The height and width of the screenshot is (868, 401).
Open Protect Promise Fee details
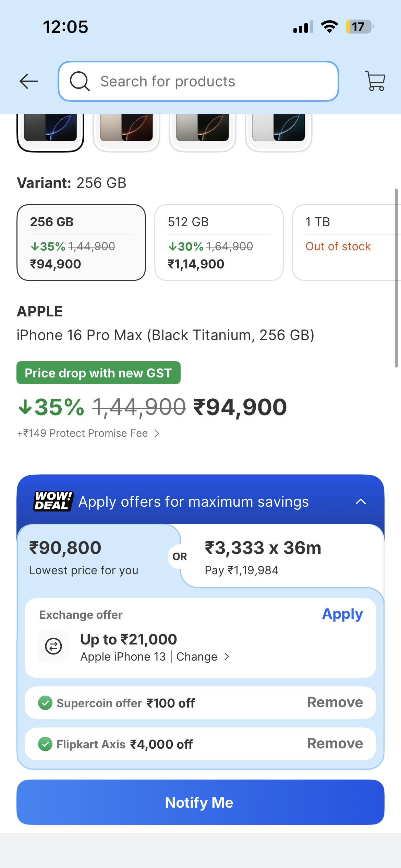[x=88, y=433]
